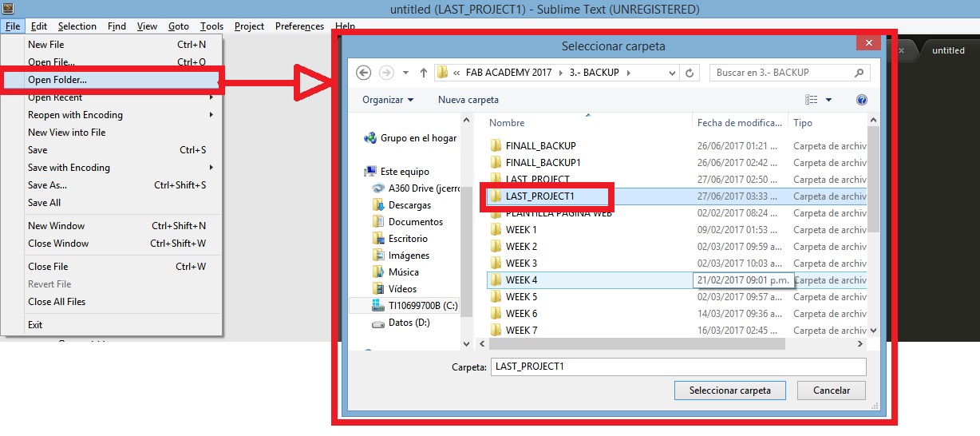The image size is (980, 436).
Task: Click 3.- BACKUP breadcrumb segment
Action: tap(595, 73)
